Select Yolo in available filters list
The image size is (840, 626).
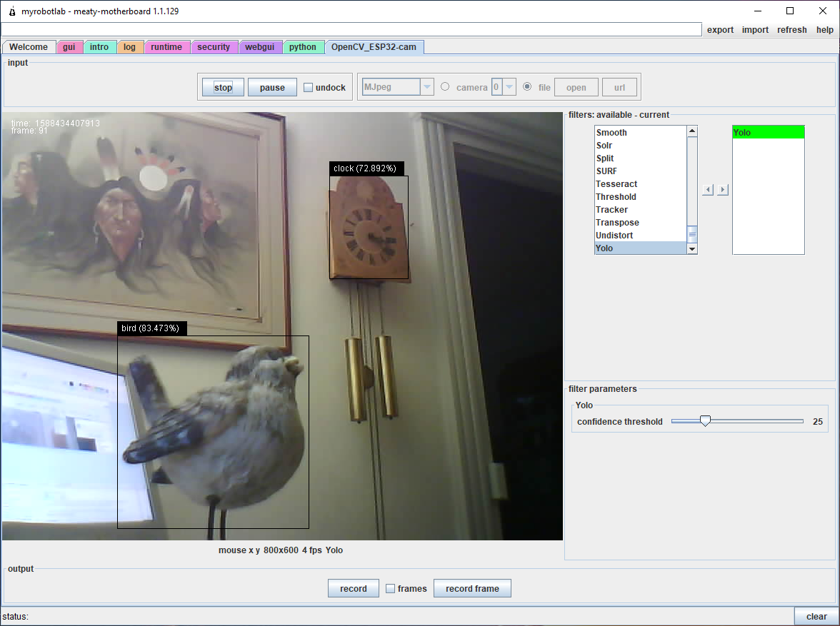pyautogui.click(x=641, y=248)
